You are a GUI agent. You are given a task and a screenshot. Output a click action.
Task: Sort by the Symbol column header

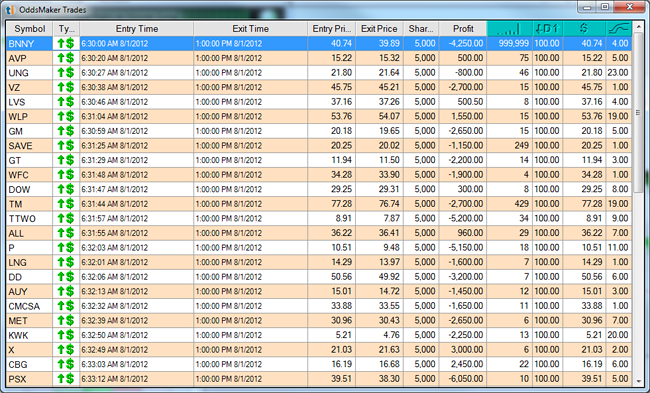click(29, 29)
